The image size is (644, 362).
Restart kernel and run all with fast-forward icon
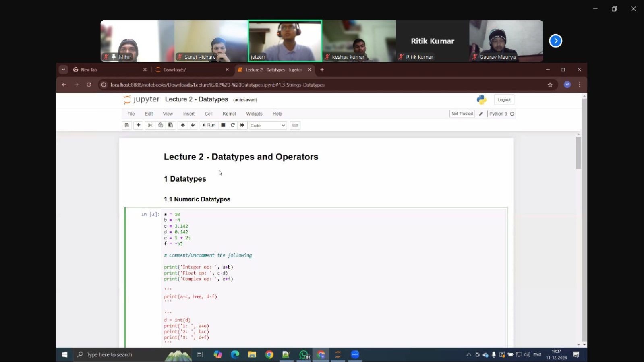[x=242, y=125]
